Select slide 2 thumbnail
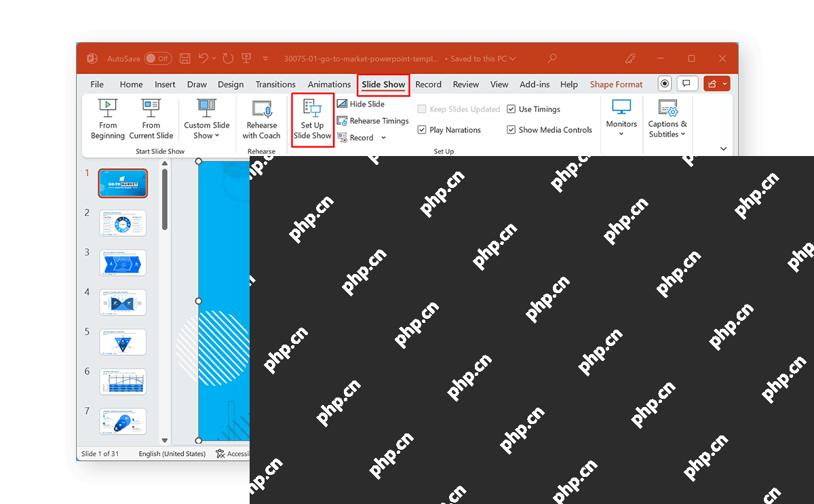This screenshot has width=814, height=504. 123,223
